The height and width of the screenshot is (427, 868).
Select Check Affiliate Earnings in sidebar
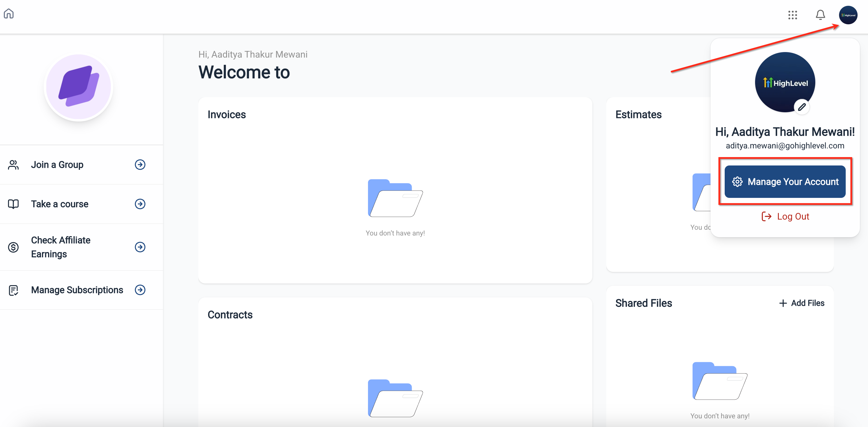61,247
